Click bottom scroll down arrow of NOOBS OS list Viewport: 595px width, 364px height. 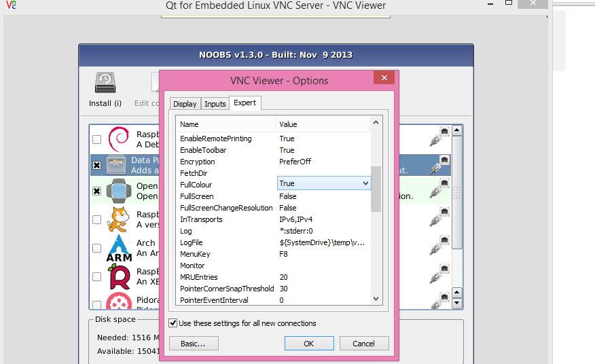[x=457, y=304]
